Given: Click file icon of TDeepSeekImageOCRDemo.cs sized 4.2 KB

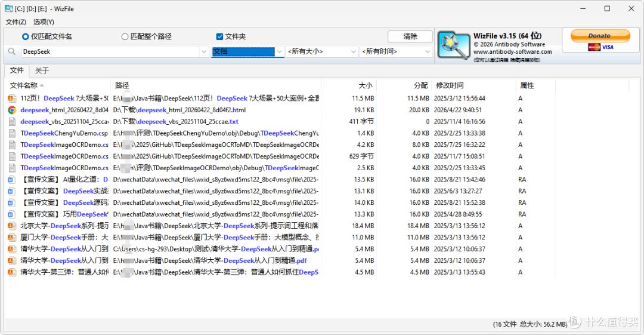Looking at the screenshot, I should pos(12,145).
